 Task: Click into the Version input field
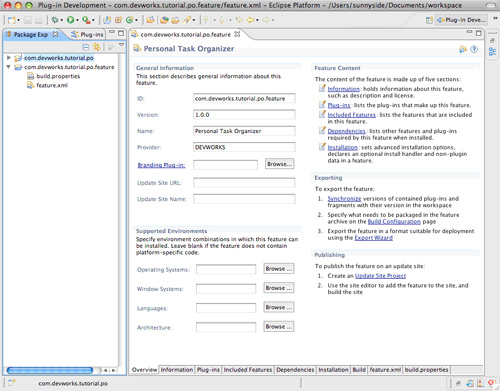tap(244, 115)
